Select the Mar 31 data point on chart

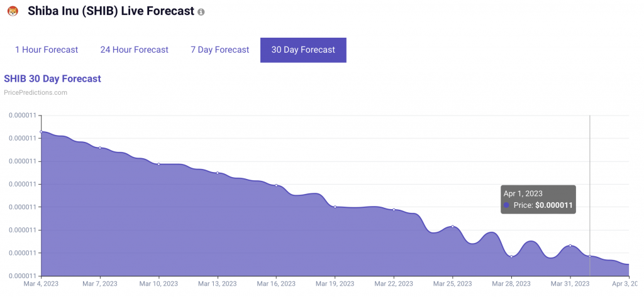[x=570, y=246]
